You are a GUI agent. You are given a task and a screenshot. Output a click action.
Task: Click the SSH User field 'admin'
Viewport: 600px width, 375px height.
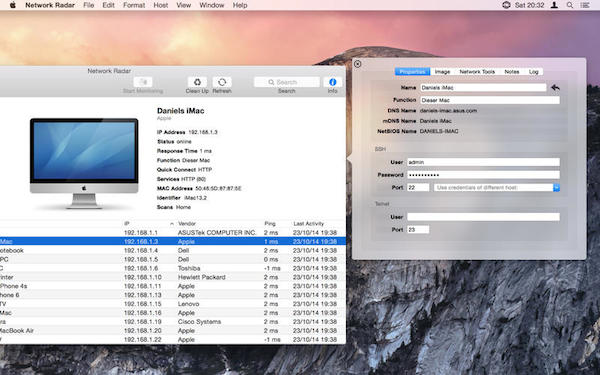tap(483, 162)
